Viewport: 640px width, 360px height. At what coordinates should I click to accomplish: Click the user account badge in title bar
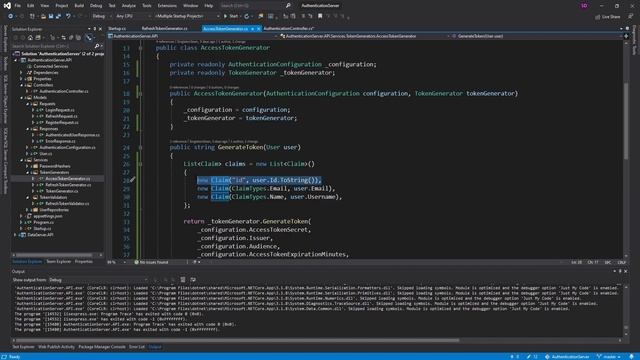click(584, 6)
